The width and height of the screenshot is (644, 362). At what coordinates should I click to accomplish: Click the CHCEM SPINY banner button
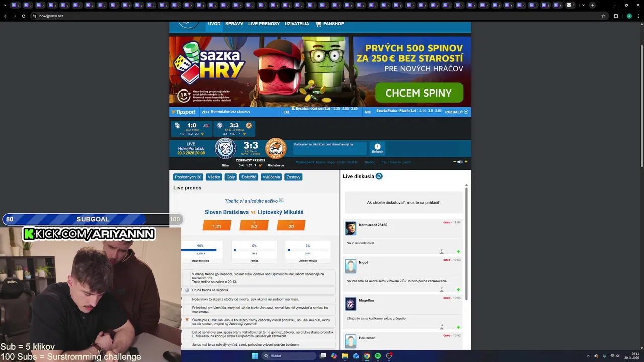(x=419, y=93)
